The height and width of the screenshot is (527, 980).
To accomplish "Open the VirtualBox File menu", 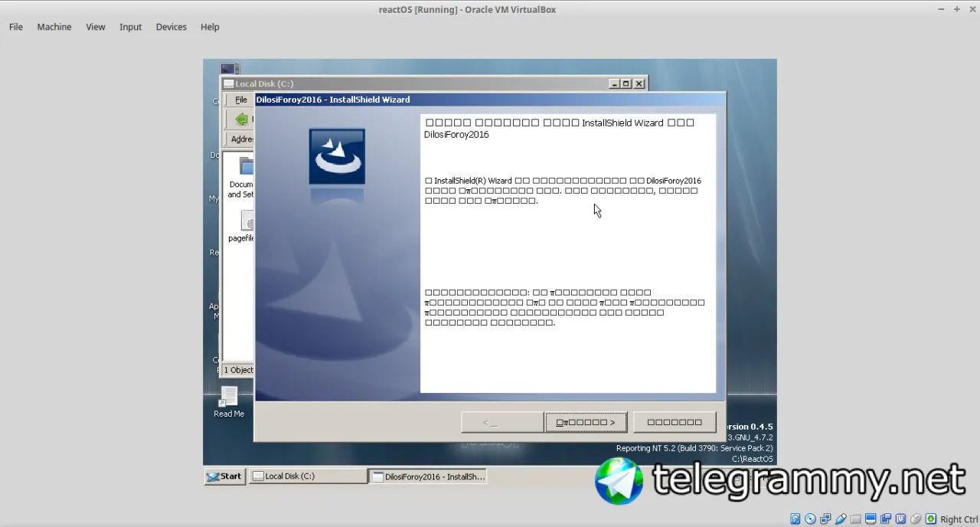I will coord(15,27).
